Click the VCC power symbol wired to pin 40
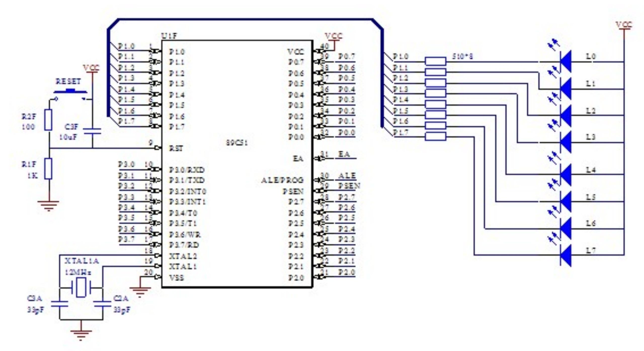 [x=334, y=37]
